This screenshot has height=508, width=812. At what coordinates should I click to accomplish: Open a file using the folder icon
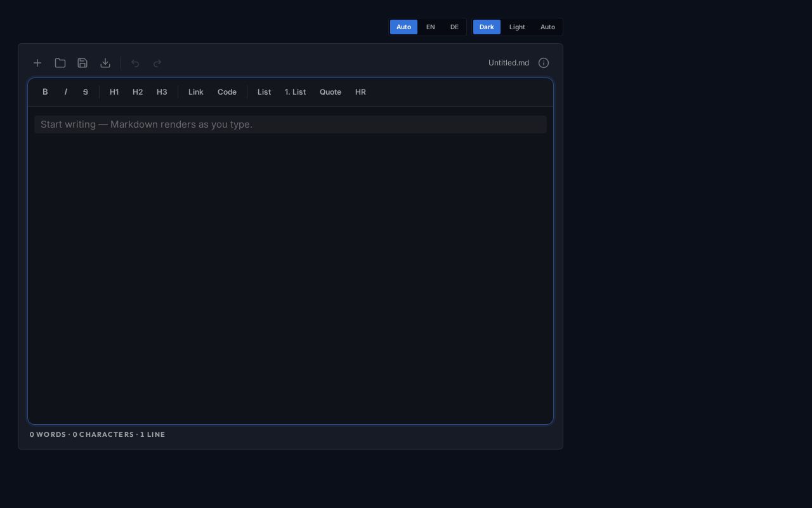click(60, 63)
